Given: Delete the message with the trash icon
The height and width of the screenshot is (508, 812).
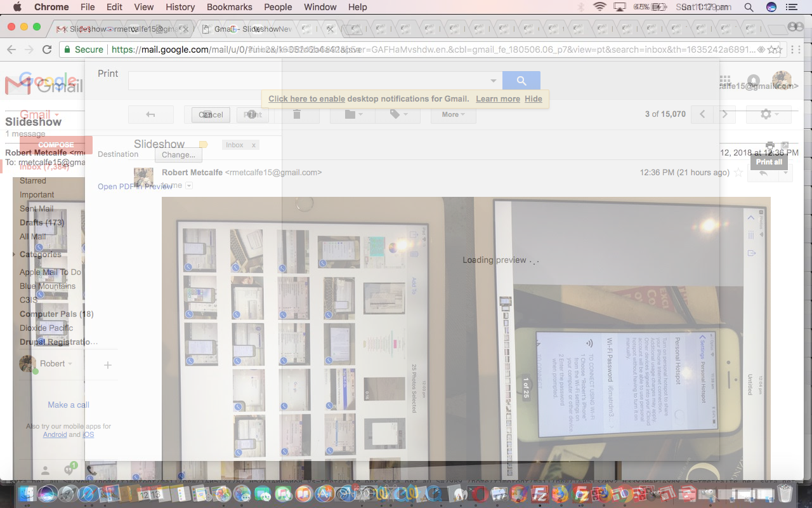Looking at the screenshot, I should click(297, 114).
